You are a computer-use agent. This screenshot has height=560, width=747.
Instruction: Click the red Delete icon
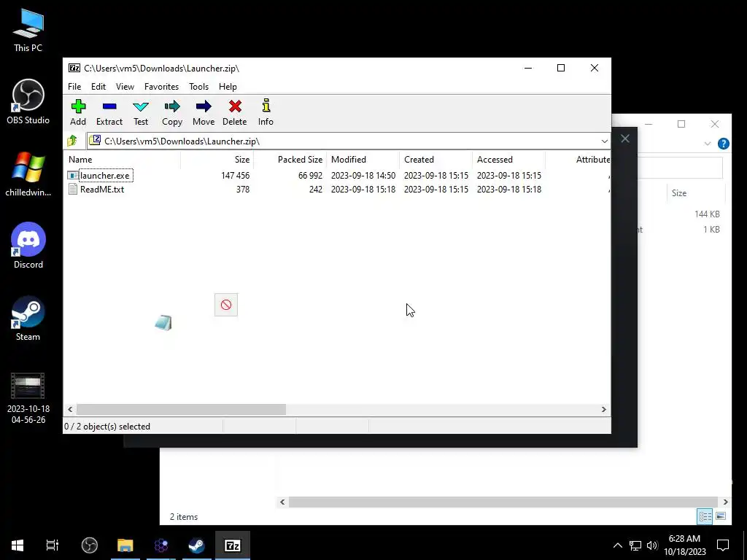[x=235, y=112]
